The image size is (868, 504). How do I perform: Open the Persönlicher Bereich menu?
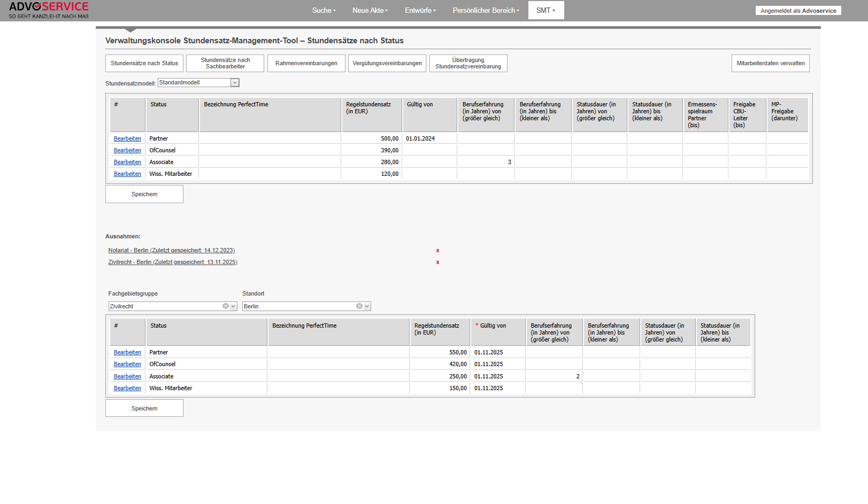(x=486, y=11)
